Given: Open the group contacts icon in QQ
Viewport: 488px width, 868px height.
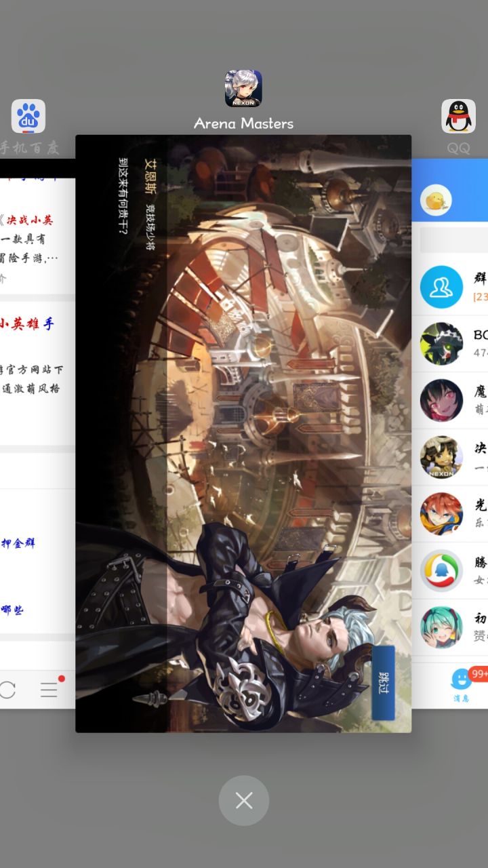Looking at the screenshot, I should 441,287.
